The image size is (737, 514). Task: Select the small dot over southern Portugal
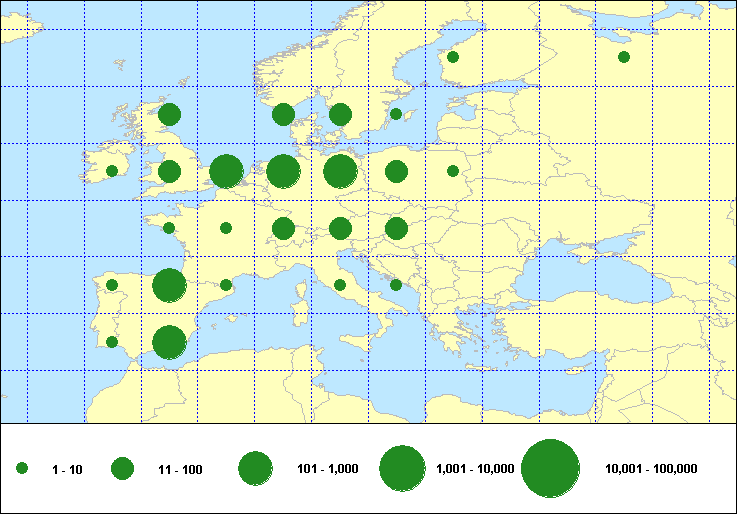click(112, 341)
